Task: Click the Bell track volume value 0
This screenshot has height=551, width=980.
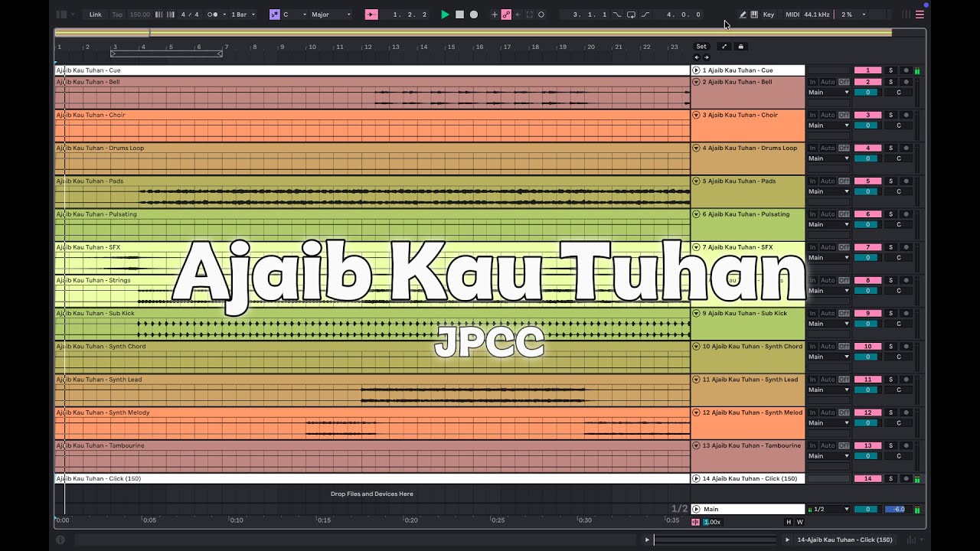Action: click(x=867, y=93)
